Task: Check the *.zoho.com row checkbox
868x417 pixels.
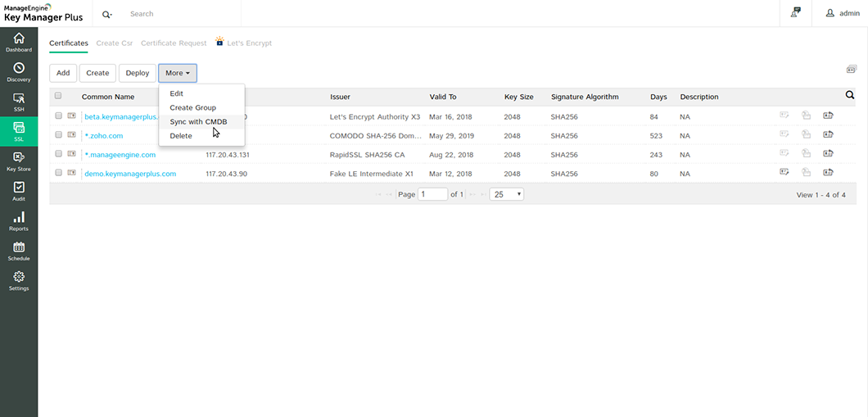Action: (58, 135)
